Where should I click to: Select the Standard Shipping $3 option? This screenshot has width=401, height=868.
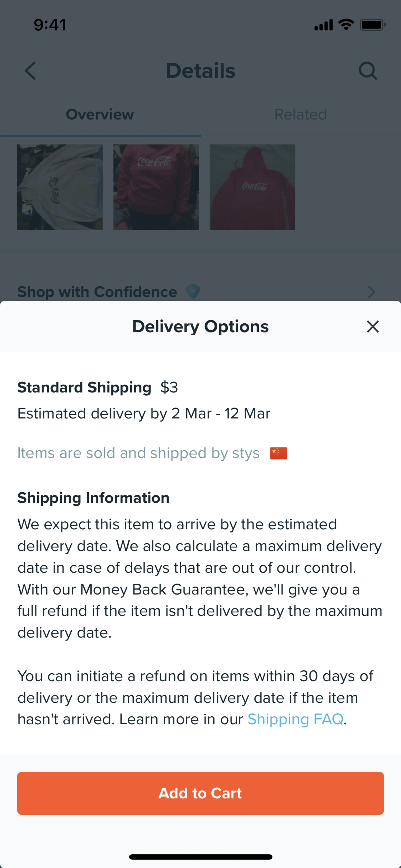98,388
